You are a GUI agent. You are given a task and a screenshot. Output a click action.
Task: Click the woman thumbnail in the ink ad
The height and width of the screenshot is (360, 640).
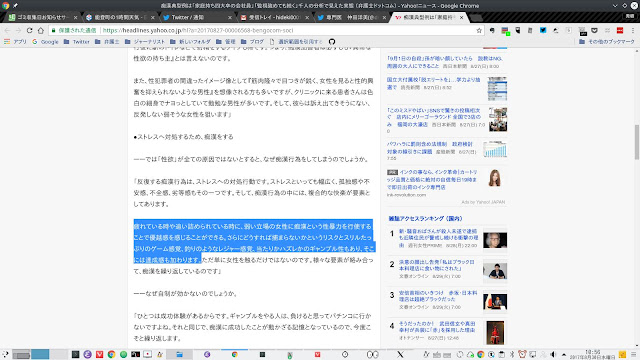(495, 178)
